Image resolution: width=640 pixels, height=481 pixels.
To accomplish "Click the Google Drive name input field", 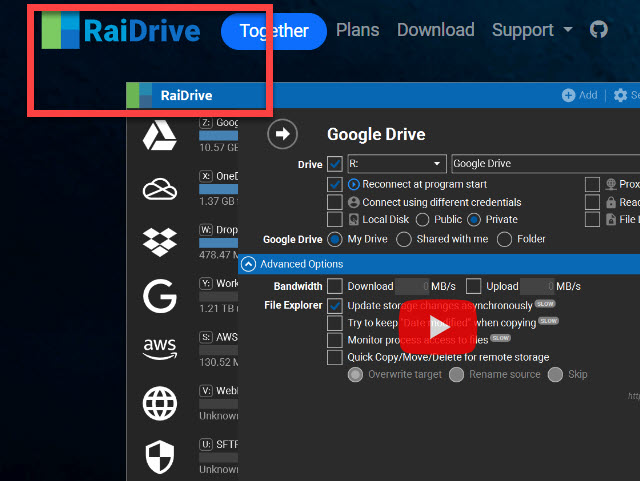I will click(x=546, y=164).
